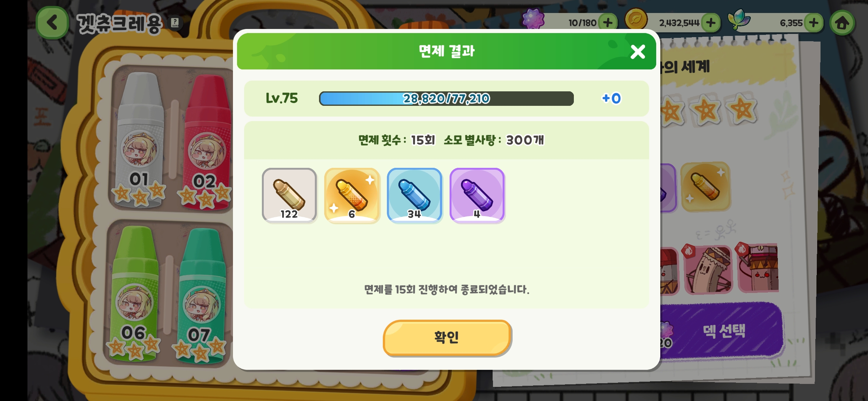Add more gold coins

click(711, 23)
